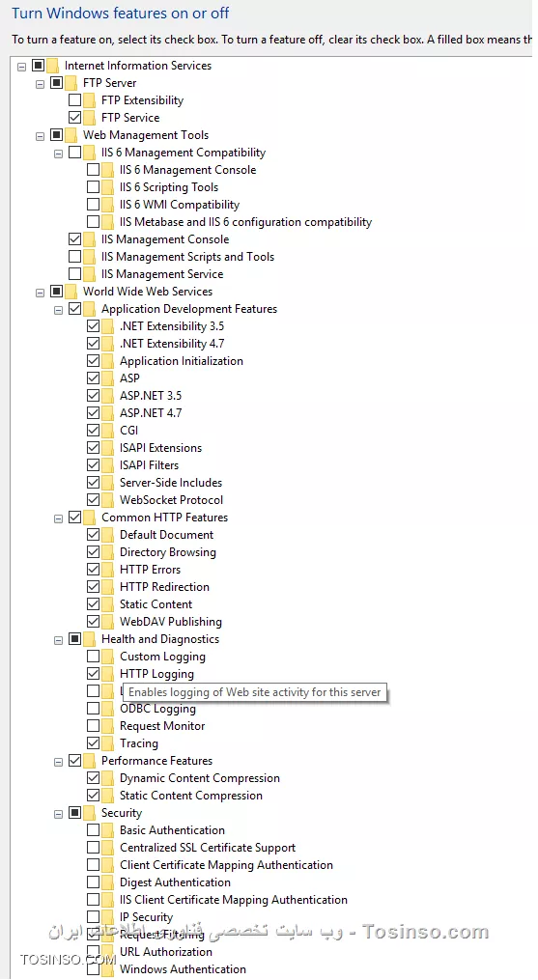Click the ISAPI Filters folder icon

[108, 465]
